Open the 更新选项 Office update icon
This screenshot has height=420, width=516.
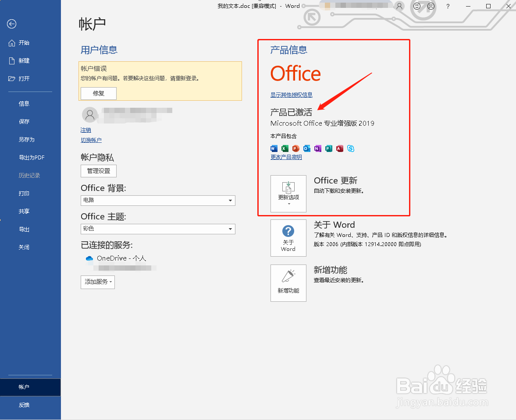tap(288, 194)
